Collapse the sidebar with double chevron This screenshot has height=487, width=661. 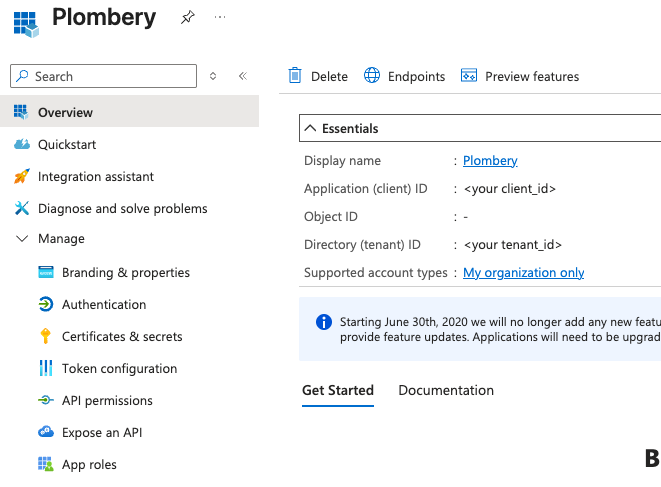click(x=243, y=76)
